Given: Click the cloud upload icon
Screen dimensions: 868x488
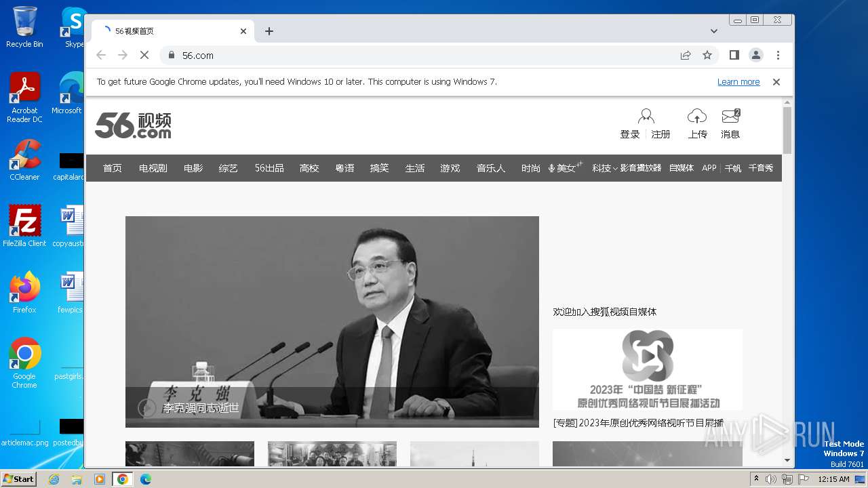Looking at the screenshot, I should point(697,116).
